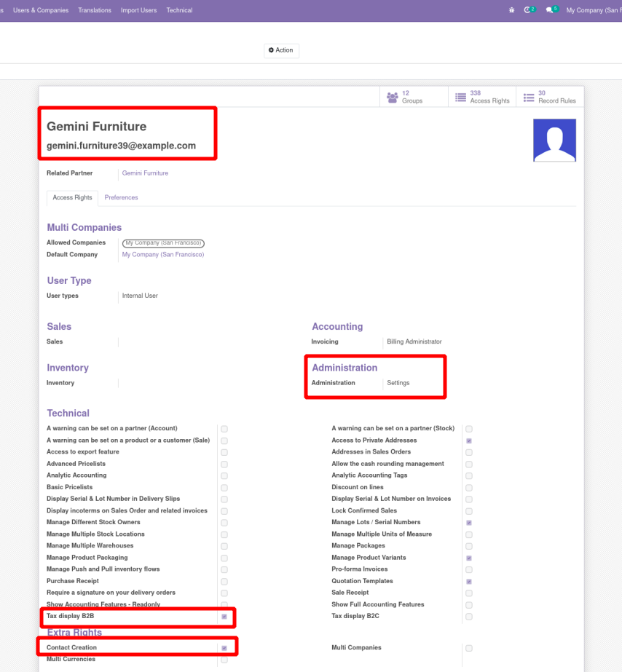Open the Import Users menu
Viewport: 622px width, 672px height.
(138, 10)
